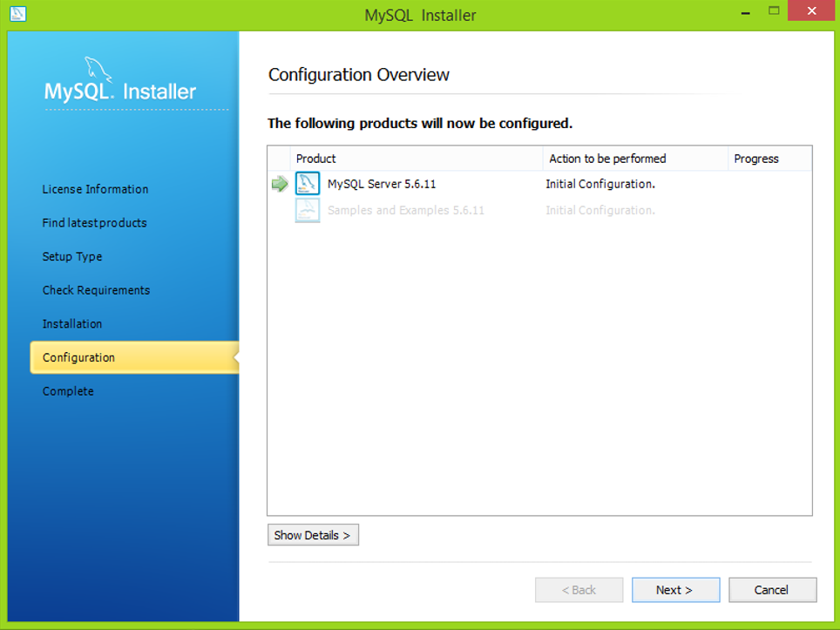
Task: Click the MySQL dolphin logo in sidebar
Action: (98, 70)
